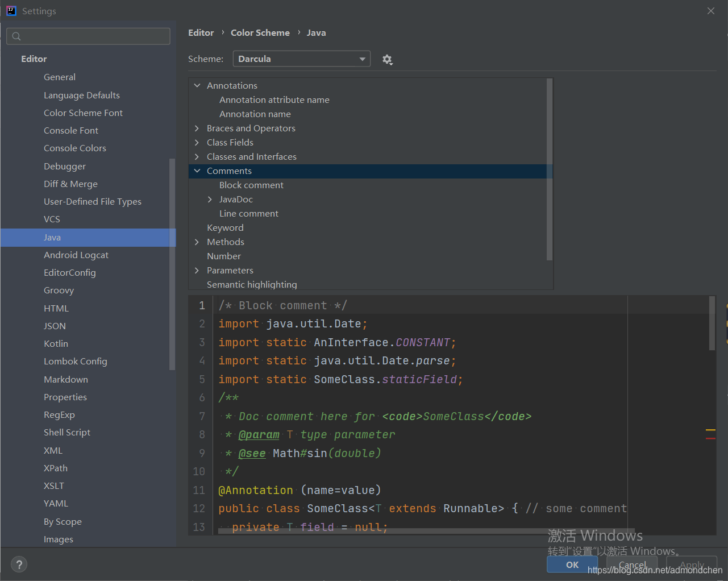Open the scheme gear options icon
Viewport: 728px width, 581px height.
[x=388, y=59]
